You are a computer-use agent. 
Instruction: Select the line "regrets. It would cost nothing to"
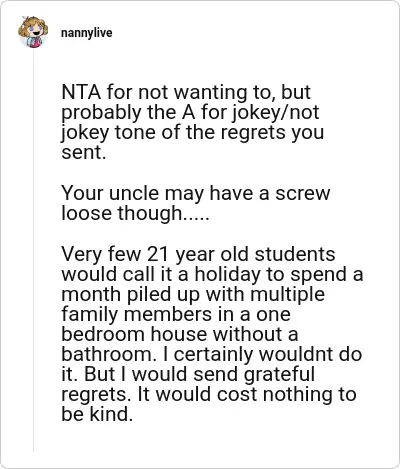[x=209, y=394]
